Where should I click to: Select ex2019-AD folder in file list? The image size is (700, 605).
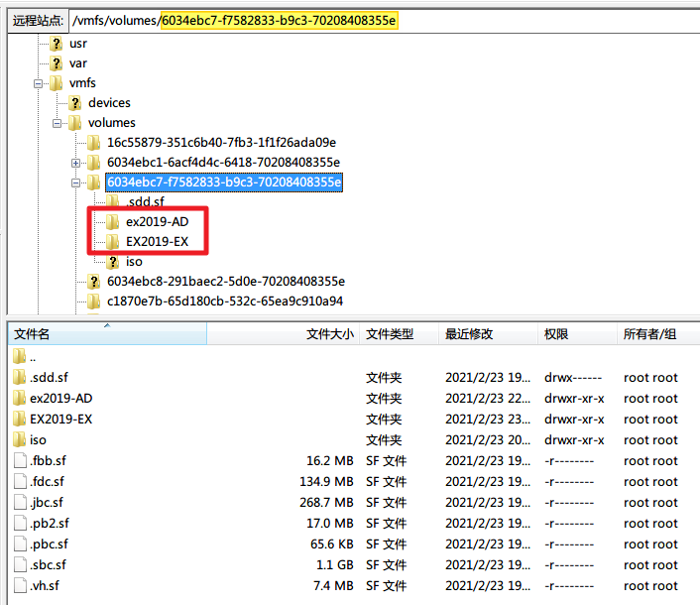[x=61, y=399]
